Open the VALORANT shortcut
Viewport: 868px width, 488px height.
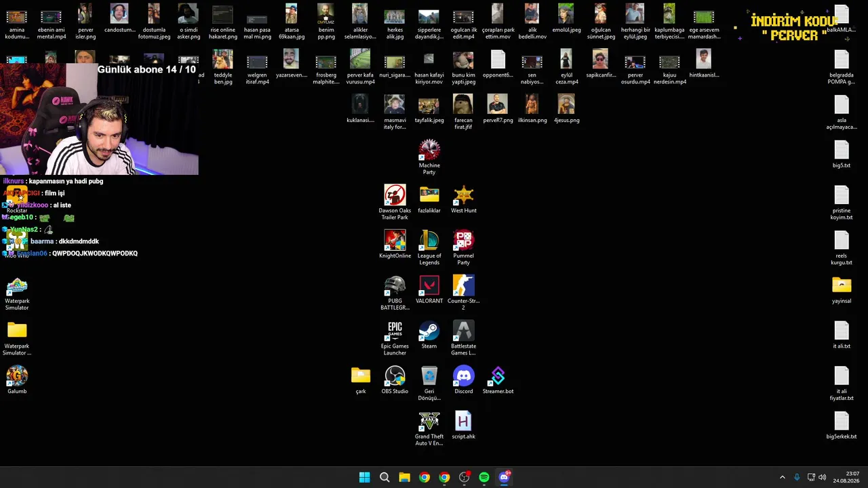coord(429,289)
